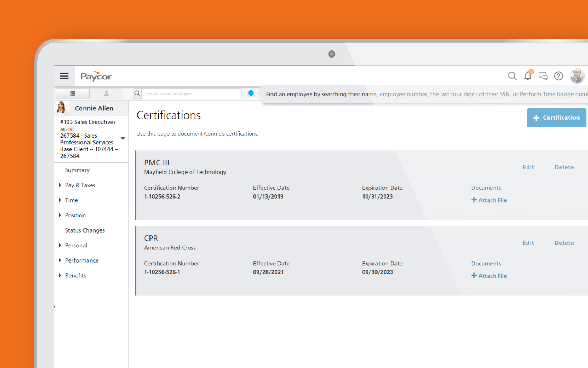The image size is (588, 368).
Task: Click PMC III effective date 01/13/2019
Action: pos(268,197)
